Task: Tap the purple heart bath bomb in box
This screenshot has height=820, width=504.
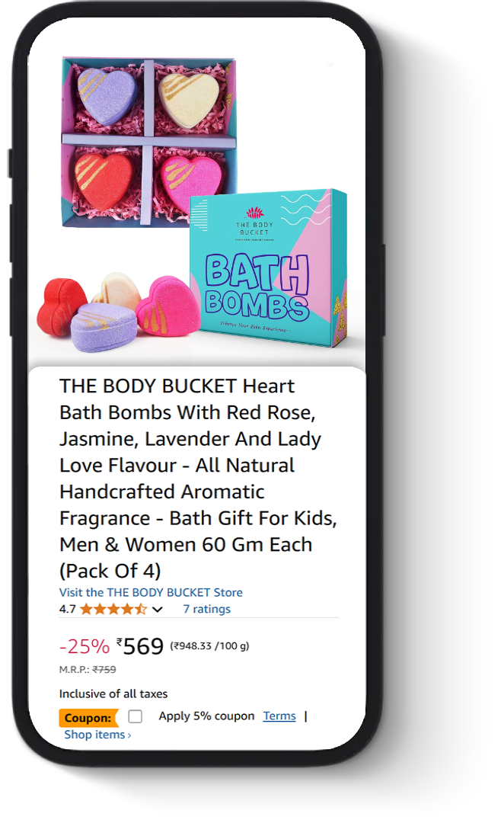Action: 106,96
